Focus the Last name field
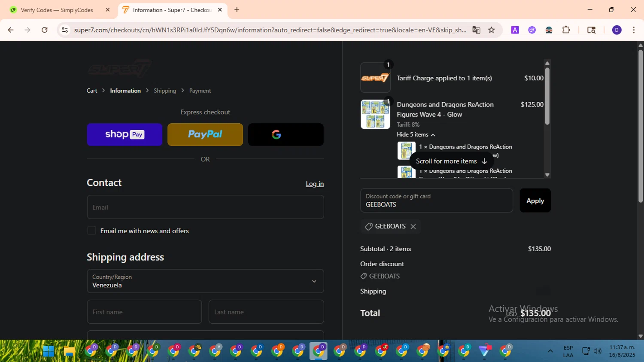Image resolution: width=644 pixels, height=362 pixels. point(266,312)
